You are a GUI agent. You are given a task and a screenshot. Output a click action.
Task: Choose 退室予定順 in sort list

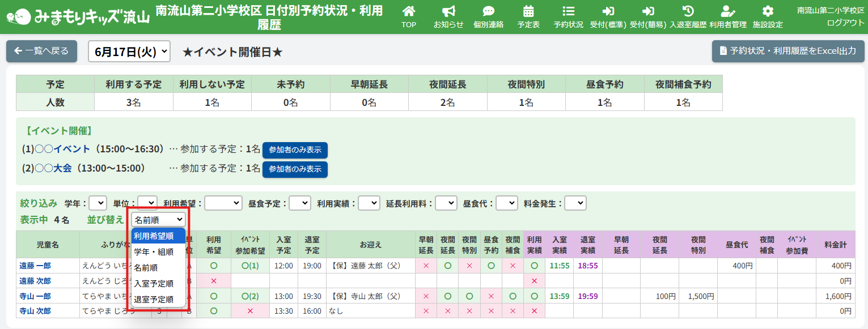click(154, 299)
